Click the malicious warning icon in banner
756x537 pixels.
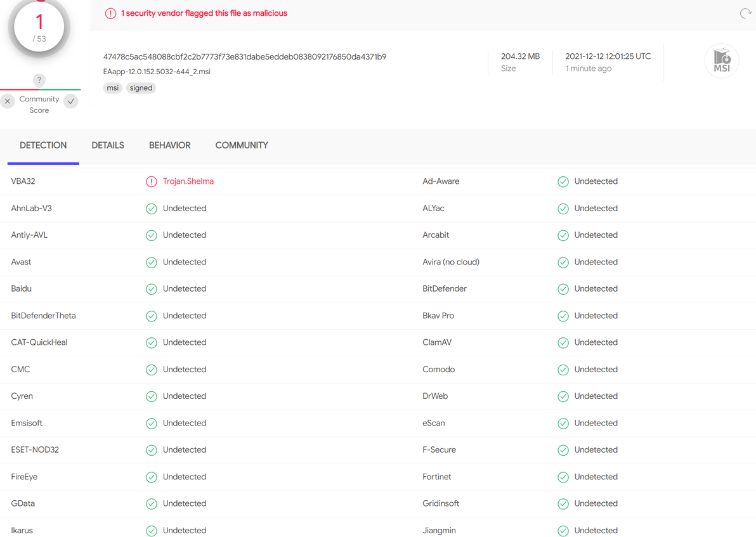point(111,13)
